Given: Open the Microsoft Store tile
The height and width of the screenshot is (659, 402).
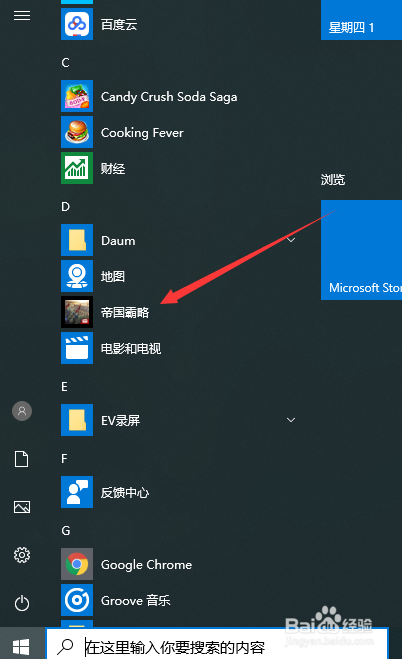Looking at the screenshot, I should [361, 250].
